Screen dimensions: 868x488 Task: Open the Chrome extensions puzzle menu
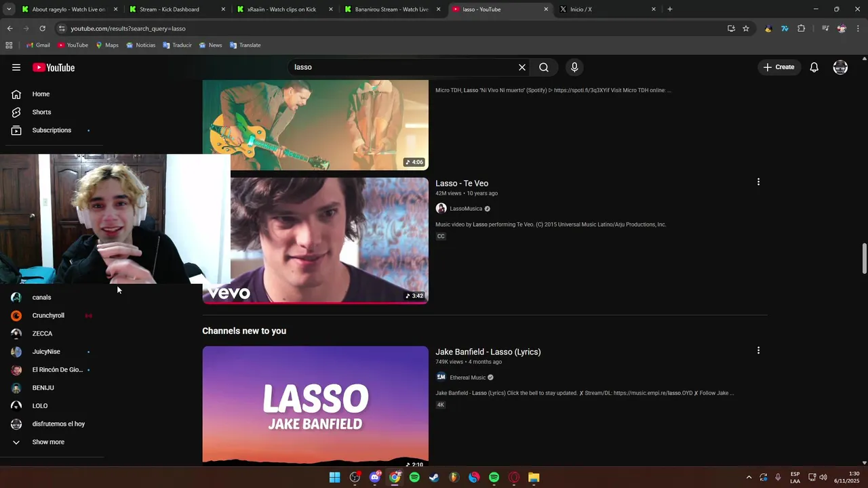coord(802,28)
